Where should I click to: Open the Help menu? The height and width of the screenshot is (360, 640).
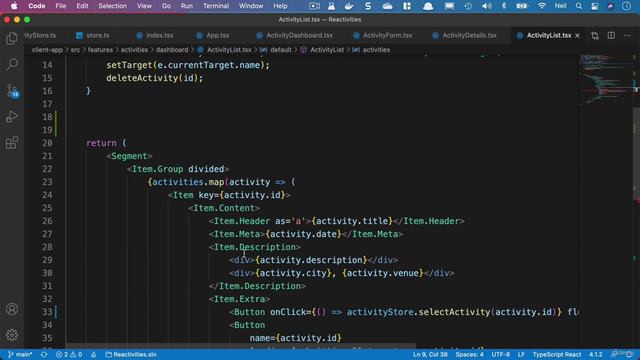tap(280, 6)
